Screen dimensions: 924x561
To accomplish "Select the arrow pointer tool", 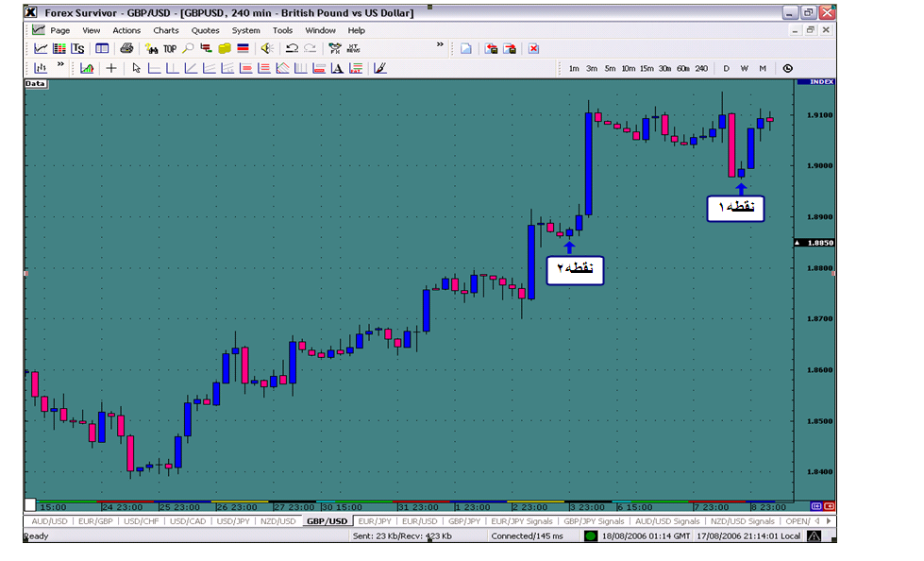I will (136, 68).
